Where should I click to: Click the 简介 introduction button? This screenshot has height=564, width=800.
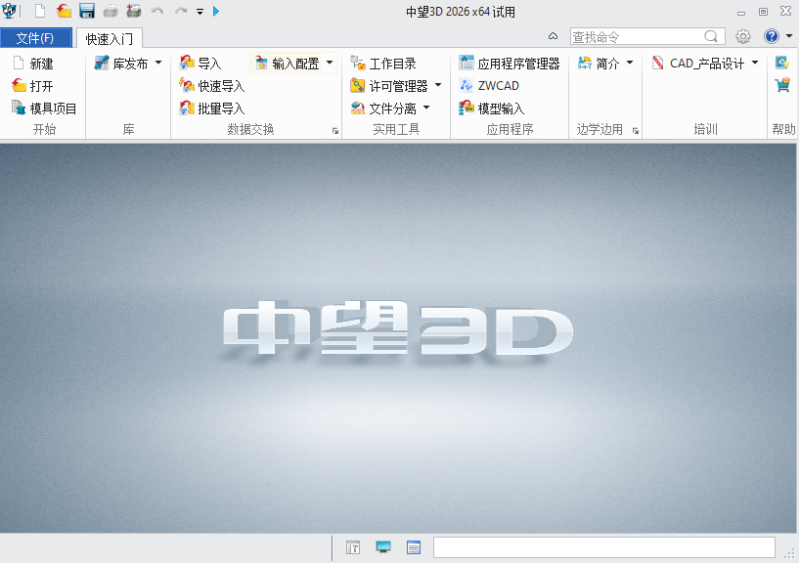click(x=598, y=63)
